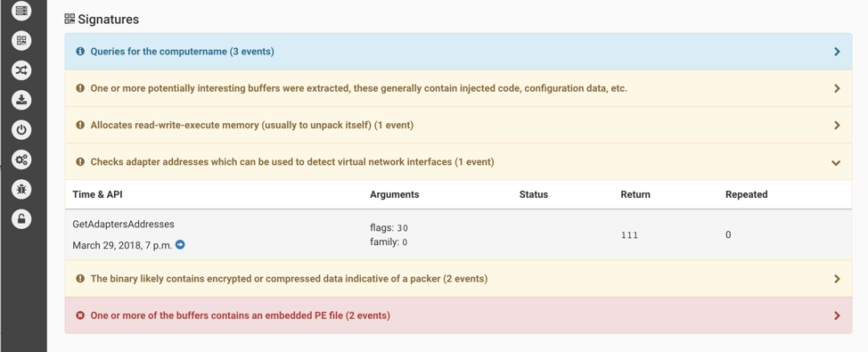Open 'Allocates read-write-execute memory' signature row
The height and width of the screenshot is (352, 868).
[458, 125]
